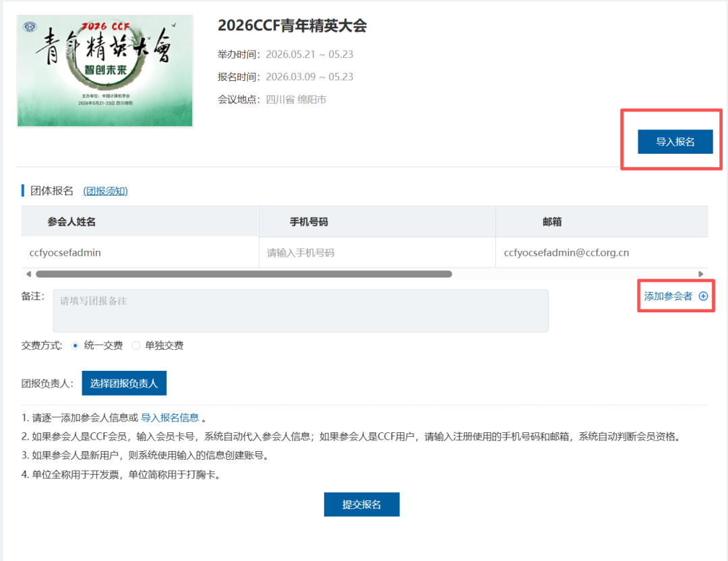The image size is (728, 561).
Task: Click the 导入报名 button
Action: pos(675,142)
